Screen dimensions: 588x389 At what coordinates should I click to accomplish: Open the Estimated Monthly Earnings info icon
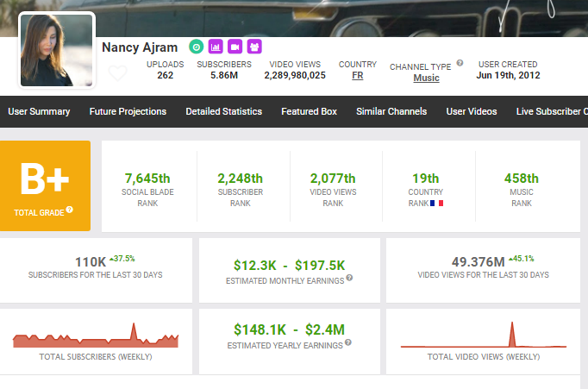[349, 278]
